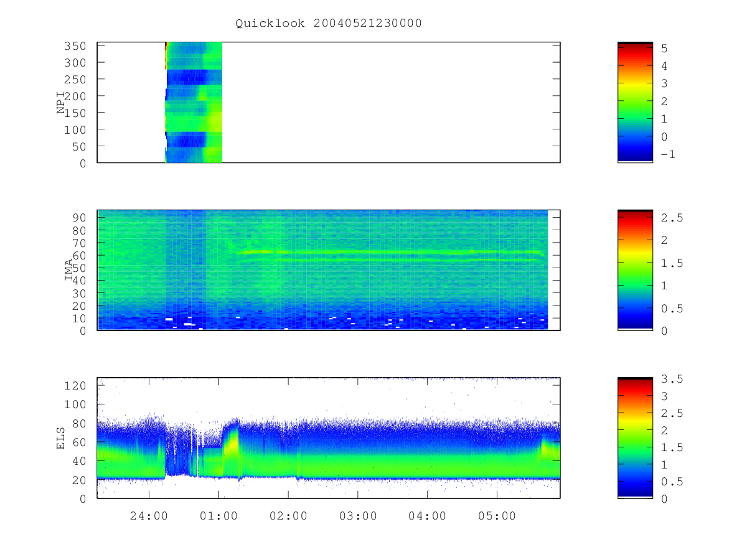Click the 3 label on the ELS colorbar
Image resolution: width=747 pixels, height=560 pixels.
click(664, 396)
